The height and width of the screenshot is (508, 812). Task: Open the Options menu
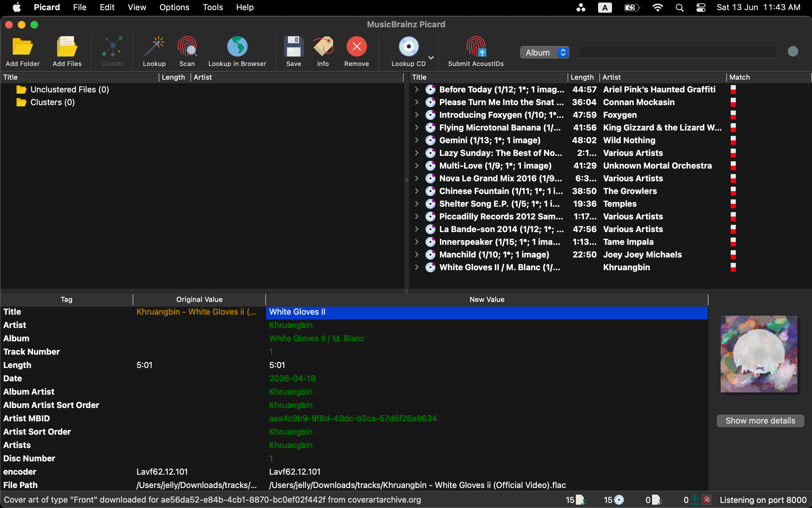174,7
